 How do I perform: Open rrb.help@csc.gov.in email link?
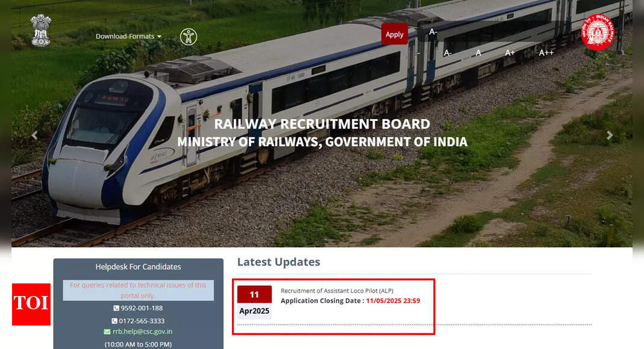(x=143, y=332)
